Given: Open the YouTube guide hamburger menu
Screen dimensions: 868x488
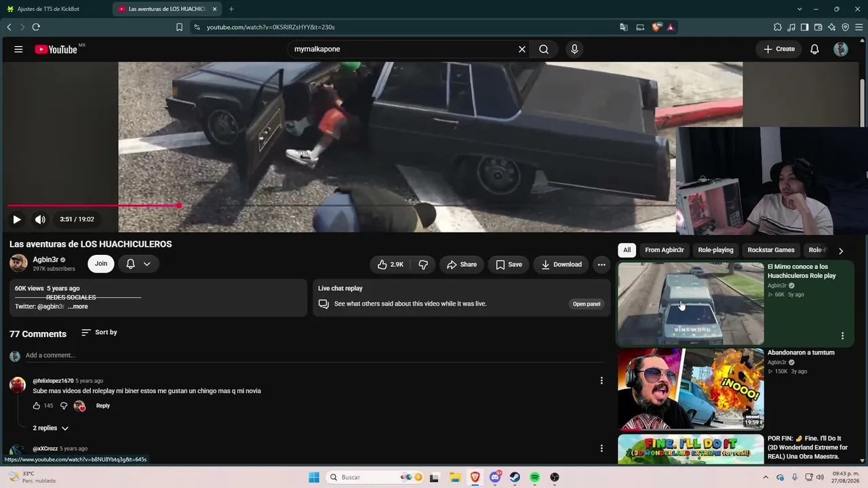Looking at the screenshot, I should [x=18, y=49].
